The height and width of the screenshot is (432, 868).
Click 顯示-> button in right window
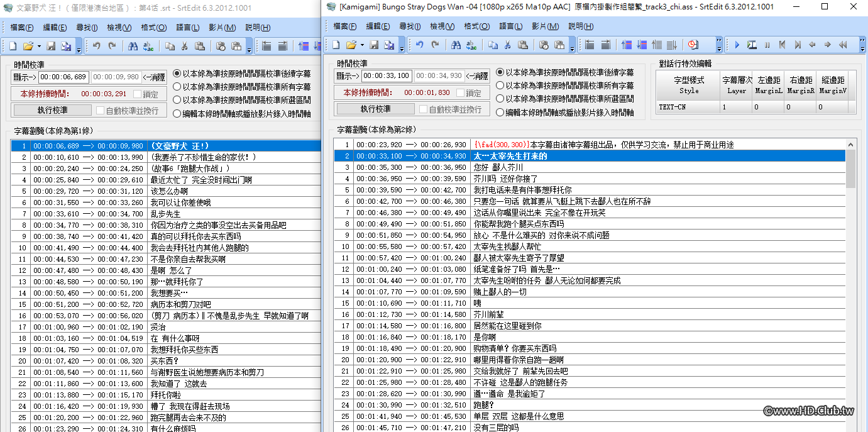(x=348, y=76)
